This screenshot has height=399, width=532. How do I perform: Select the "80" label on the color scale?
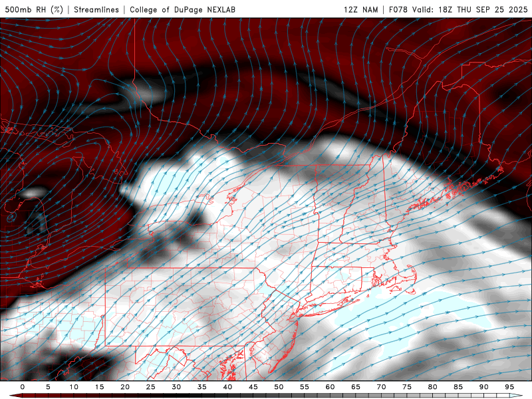pyautogui.click(x=432, y=387)
